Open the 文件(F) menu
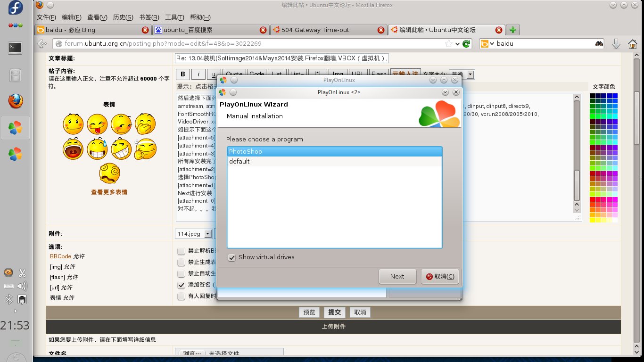Image resolution: width=644 pixels, height=362 pixels. (x=46, y=17)
